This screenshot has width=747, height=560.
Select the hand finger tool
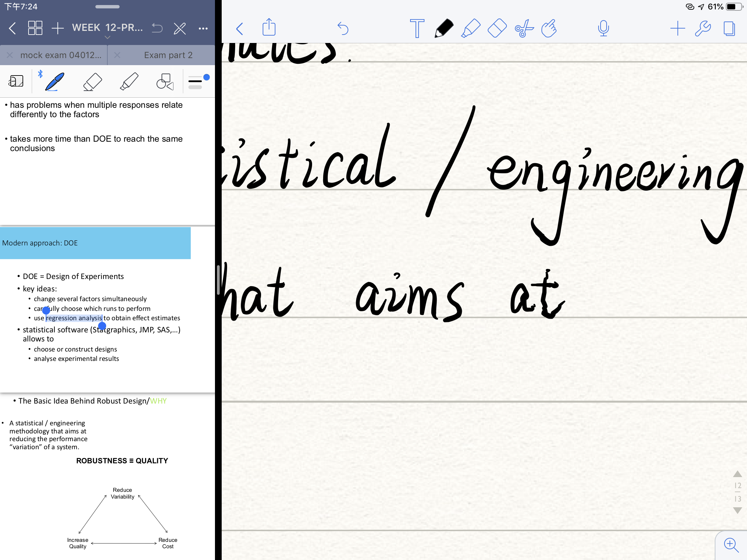[x=549, y=28]
